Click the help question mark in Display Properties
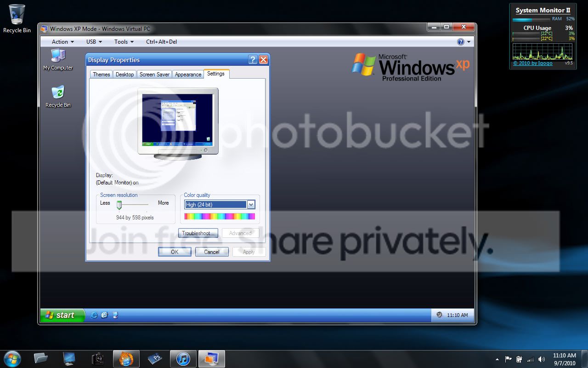588x368 pixels. pyautogui.click(x=253, y=60)
